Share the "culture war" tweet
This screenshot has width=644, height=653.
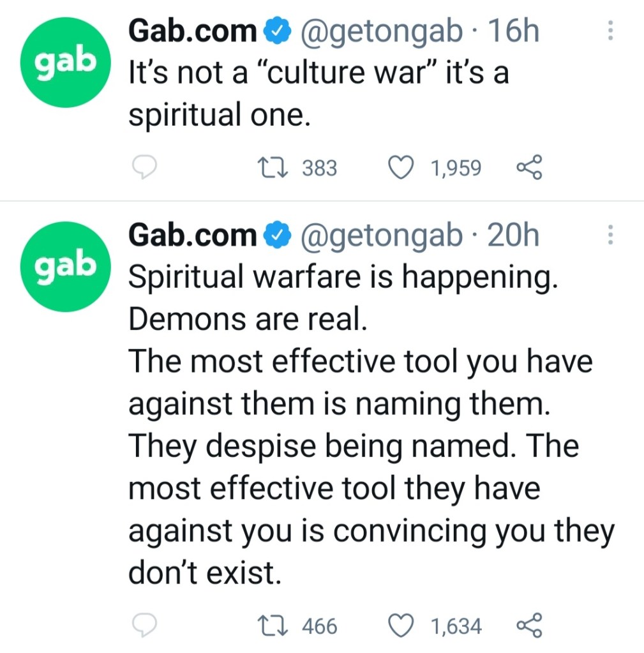pyautogui.click(x=528, y=168)
